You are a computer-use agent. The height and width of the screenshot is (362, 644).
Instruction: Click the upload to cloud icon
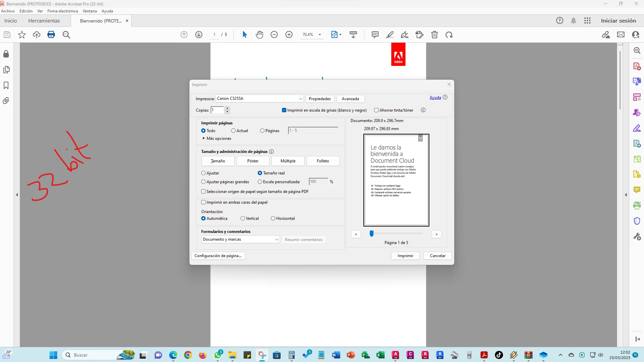point(37,35)
